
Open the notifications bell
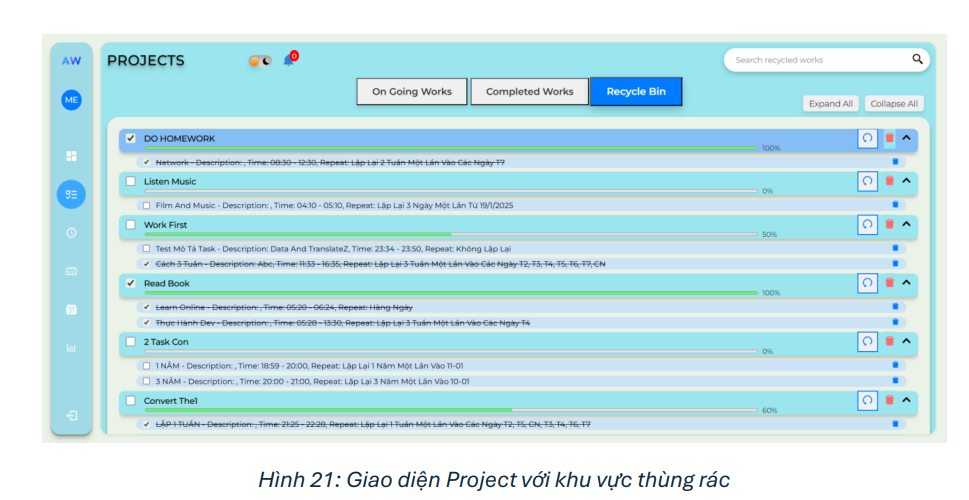[x=289, y=60]
